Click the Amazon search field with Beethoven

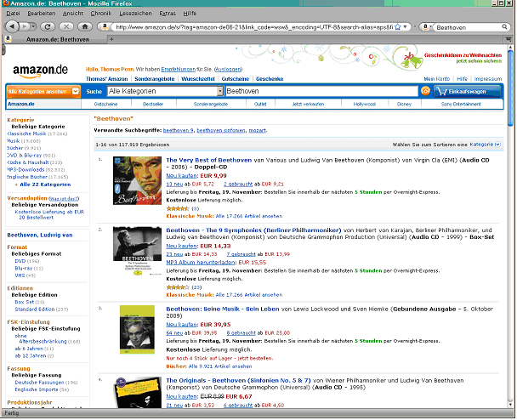coord(321,91)
